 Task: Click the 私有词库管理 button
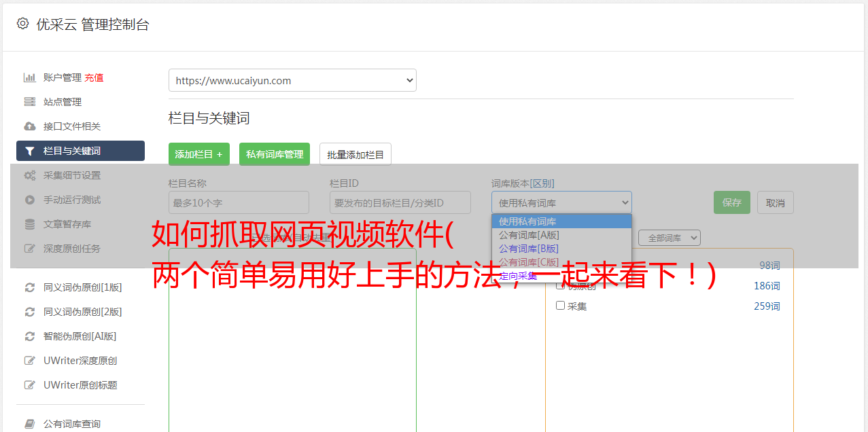[275, 154]
